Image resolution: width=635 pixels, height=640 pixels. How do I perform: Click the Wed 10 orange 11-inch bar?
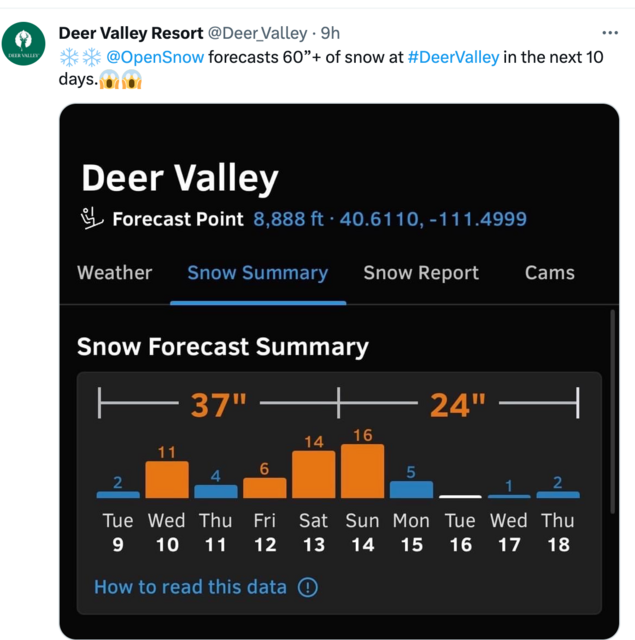click(x=167, y=480)
